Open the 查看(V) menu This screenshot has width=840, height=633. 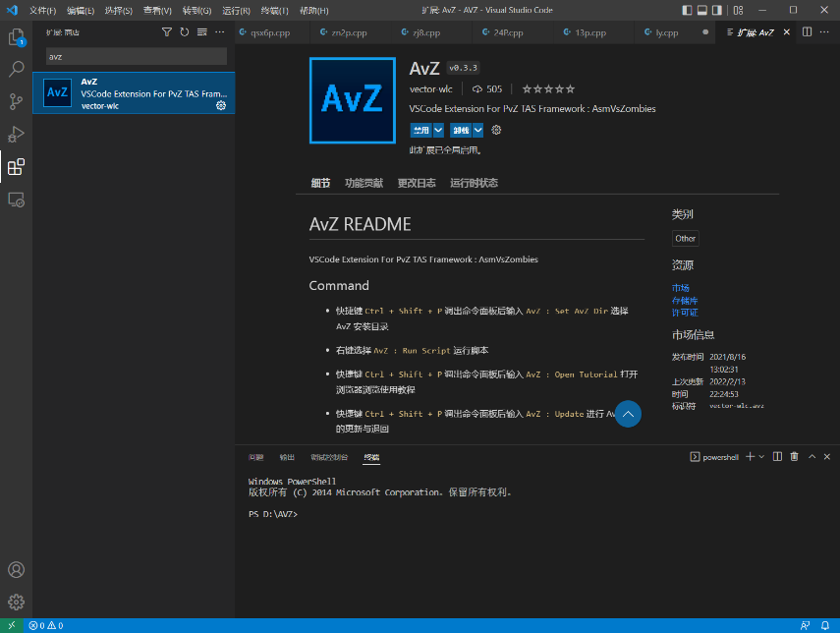(x=157, y=10)
